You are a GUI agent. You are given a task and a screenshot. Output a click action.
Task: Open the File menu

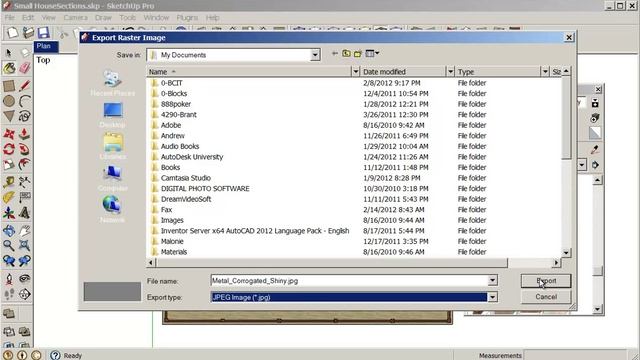[10, 18]
